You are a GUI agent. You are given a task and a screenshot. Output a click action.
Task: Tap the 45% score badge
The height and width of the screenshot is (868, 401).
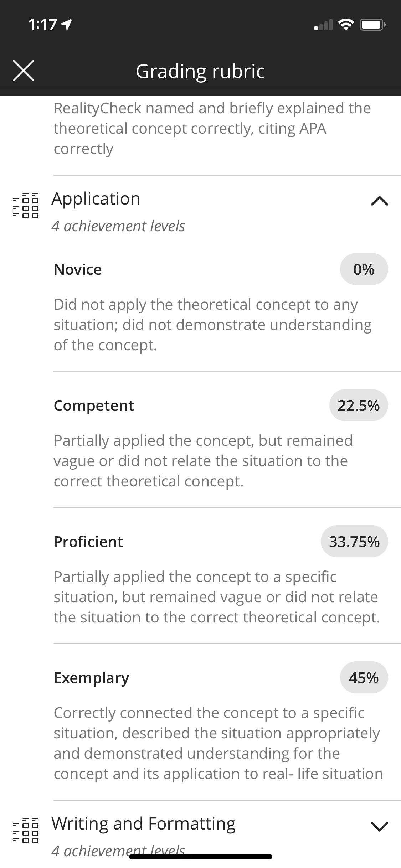point(364,677)
